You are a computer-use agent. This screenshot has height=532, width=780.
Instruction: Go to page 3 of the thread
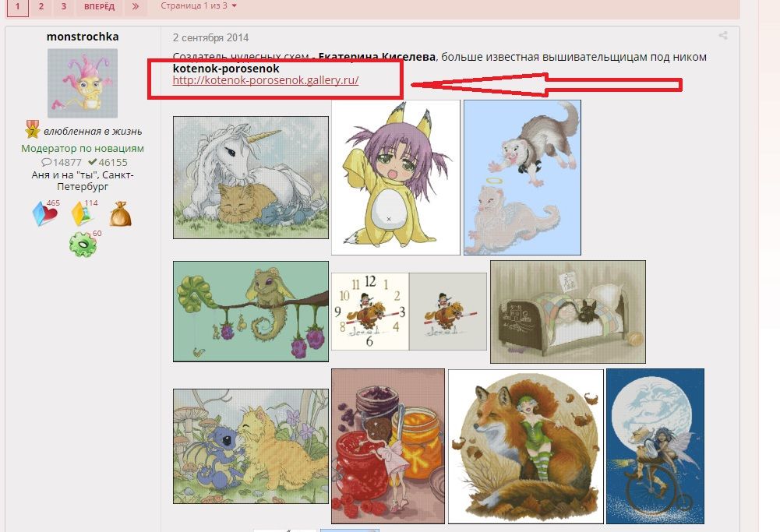tap(64, 7)
